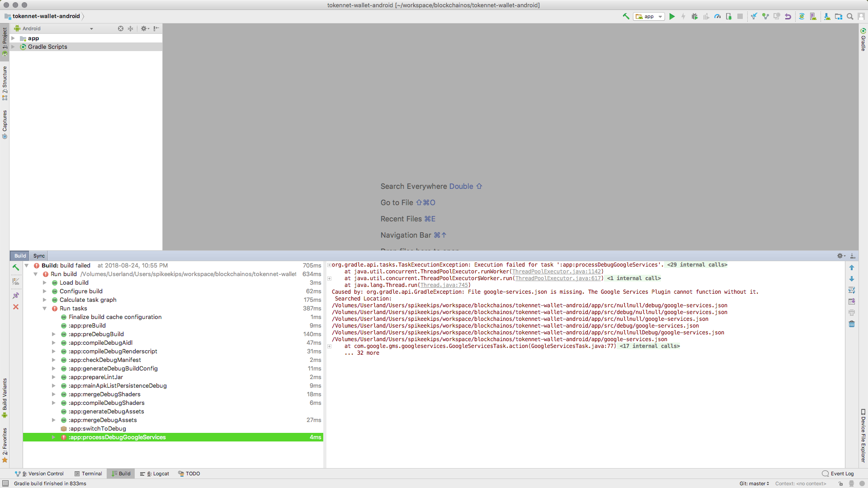The height and width of the screenshot is (488, 868).
Task: Open the Git master branch selector
Action: pos(753,483)
